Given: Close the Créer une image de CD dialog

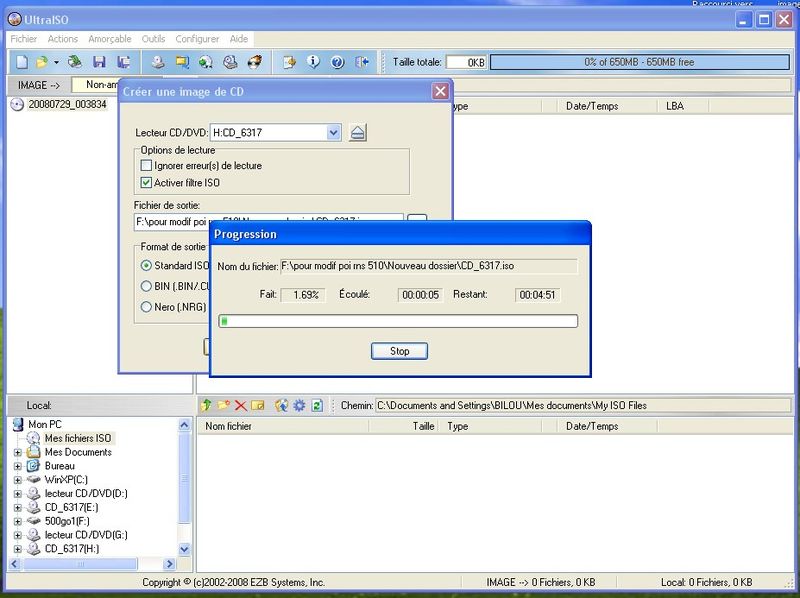Looking at the screenshot, I should pos(440,92).
